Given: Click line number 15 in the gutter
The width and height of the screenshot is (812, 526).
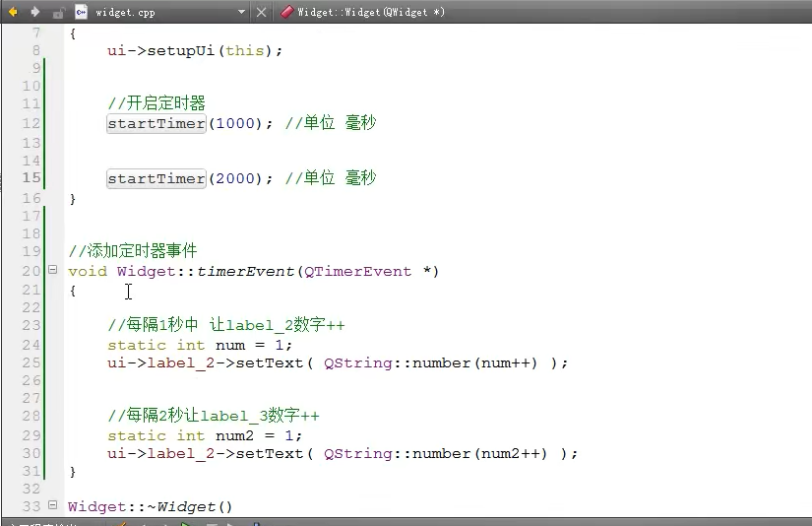Looking at the screenshot, I should [x=31, y=177].
